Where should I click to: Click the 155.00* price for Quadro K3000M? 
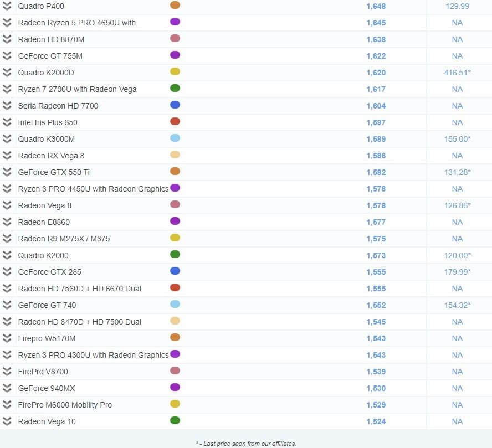click(x=457, y=139)
